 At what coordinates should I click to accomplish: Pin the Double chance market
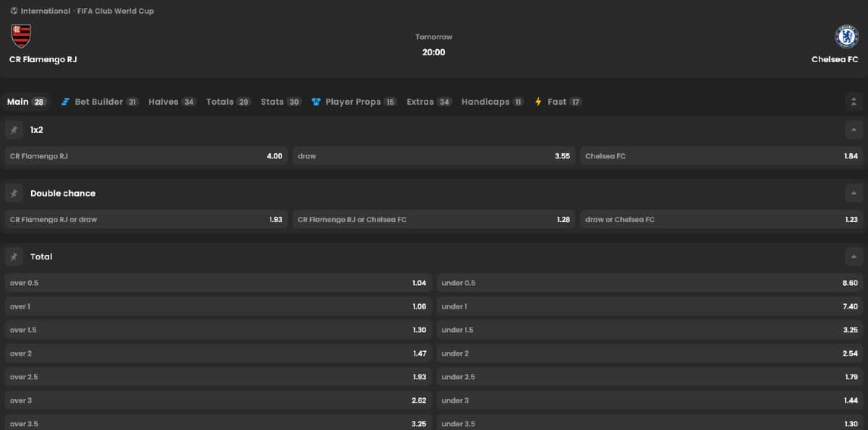[x=14, y=194]
